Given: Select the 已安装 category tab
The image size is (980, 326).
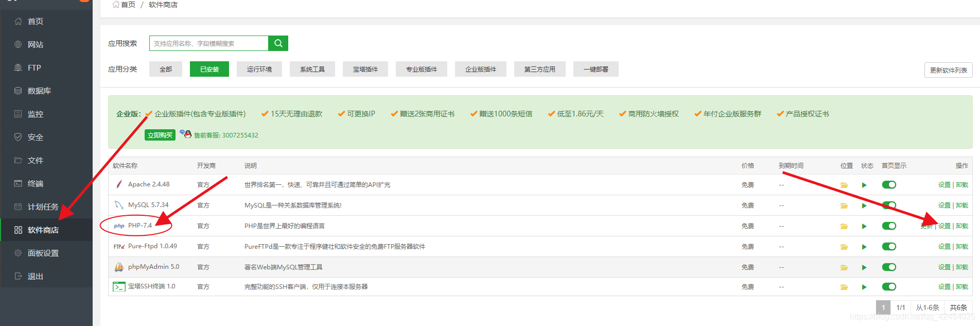Looking at the screenshot, I should pos(209,69).
